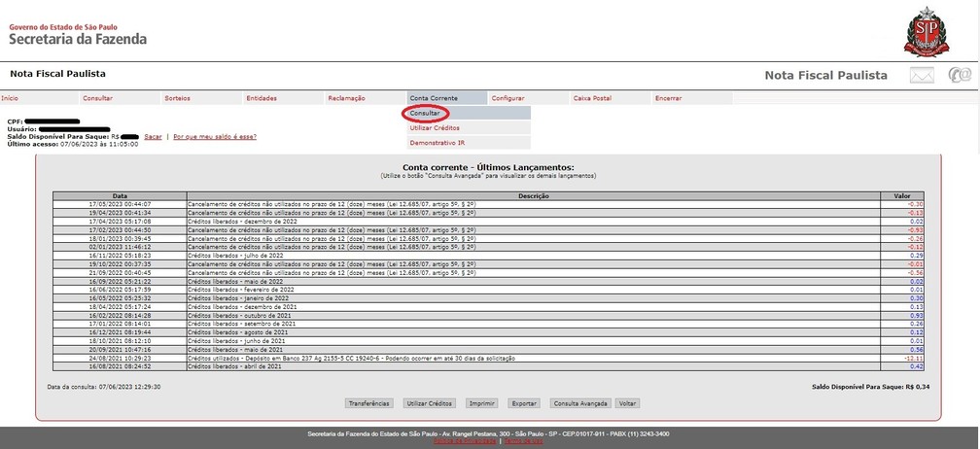Click the Data column header
The width and height of the screenshot is (980, 449).
[120, 196]
